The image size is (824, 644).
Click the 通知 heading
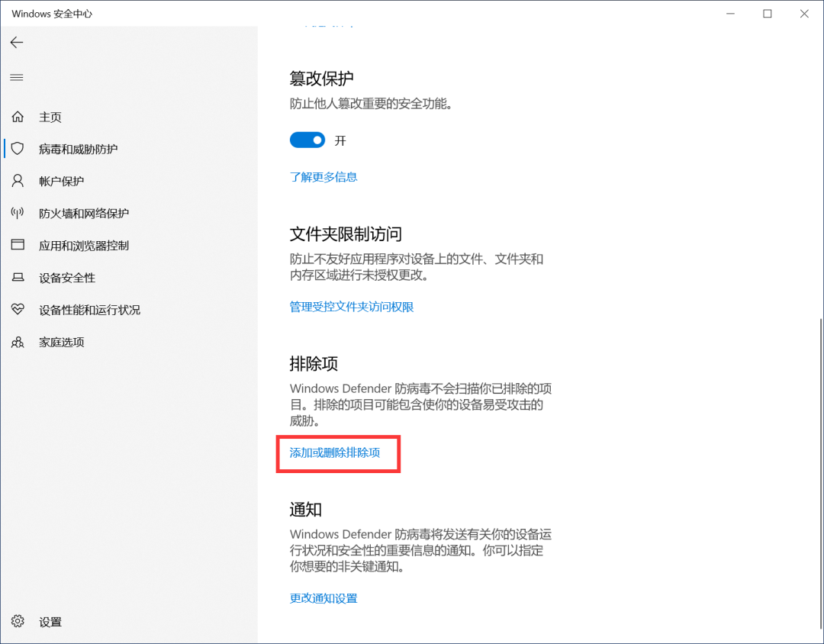coord(306,510)
